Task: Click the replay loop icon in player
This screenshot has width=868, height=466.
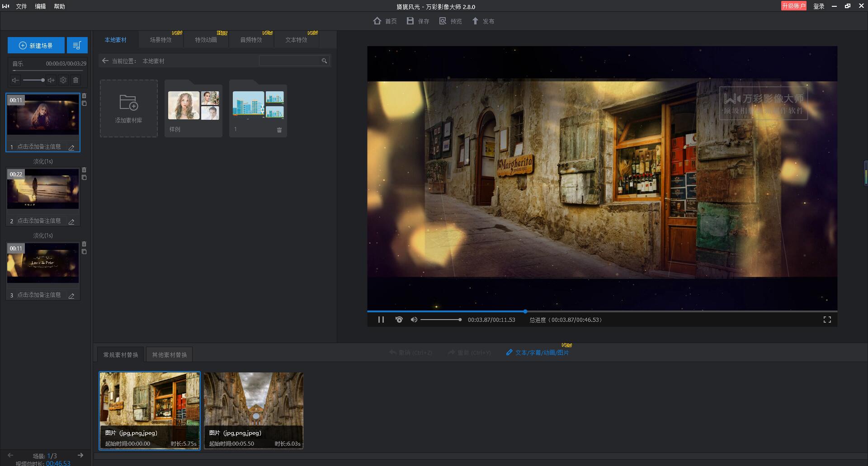Action: coord(399,320)
